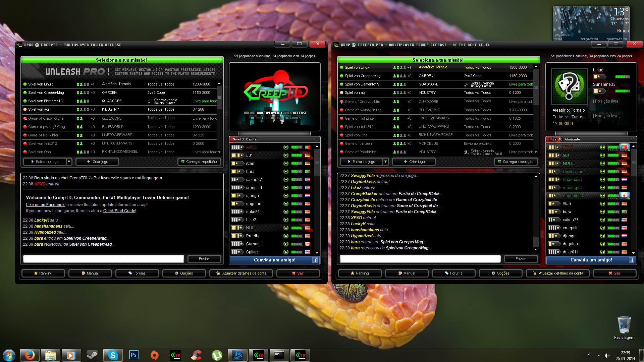This screenshot has height=362, width=644.
Task: Click Netherlands flag beside django in left window
Action: 308,196
